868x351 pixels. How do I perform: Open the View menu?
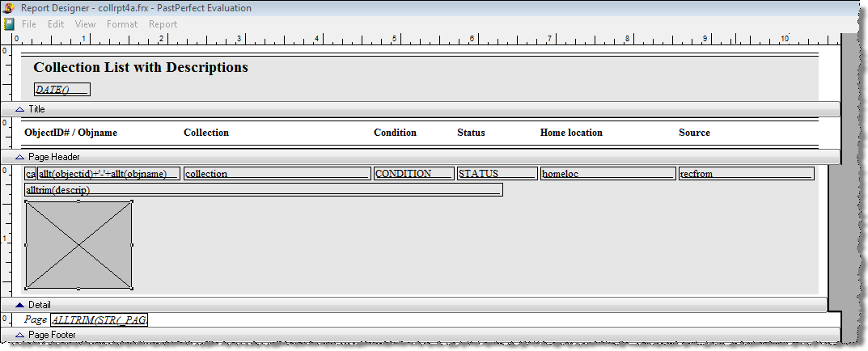[x=85, y=23]
